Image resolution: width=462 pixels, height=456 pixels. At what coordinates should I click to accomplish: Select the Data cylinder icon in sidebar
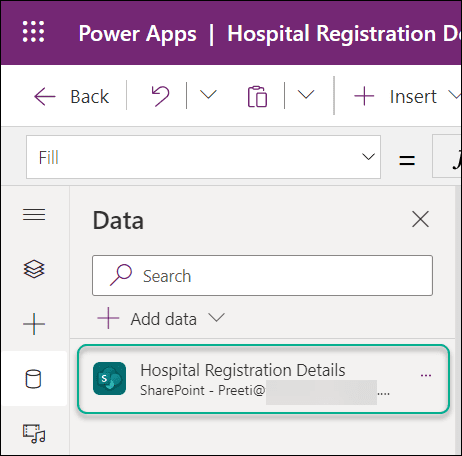pos(33,379)
